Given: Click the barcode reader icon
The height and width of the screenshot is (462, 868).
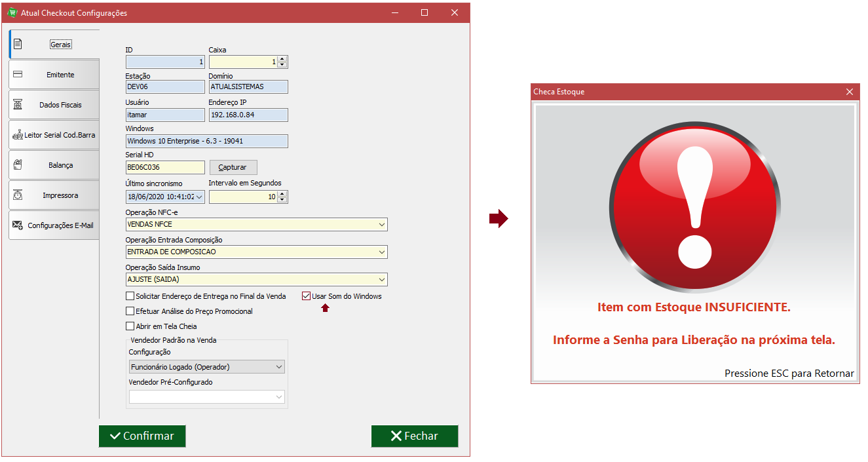Looking at the screenshot, I should 18,135.
